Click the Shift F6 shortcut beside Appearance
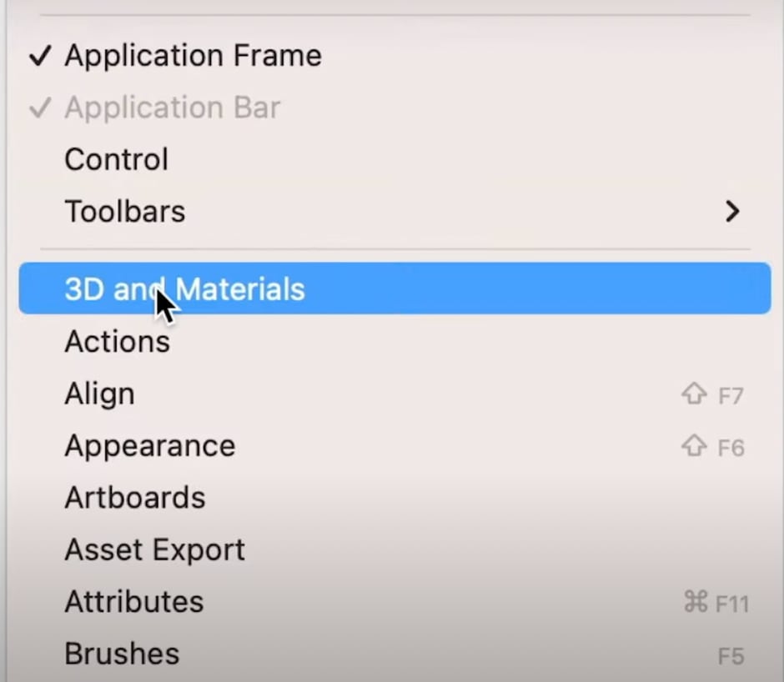The image size is (784, 682). click(711, 448)
